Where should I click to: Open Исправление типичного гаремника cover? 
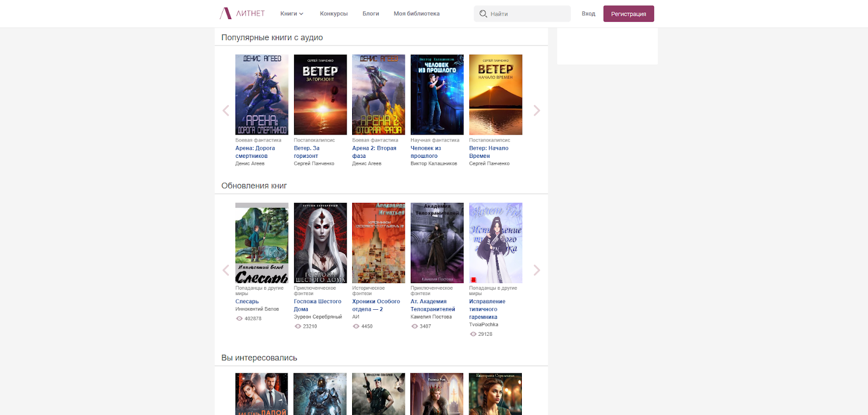pos(496,243)
